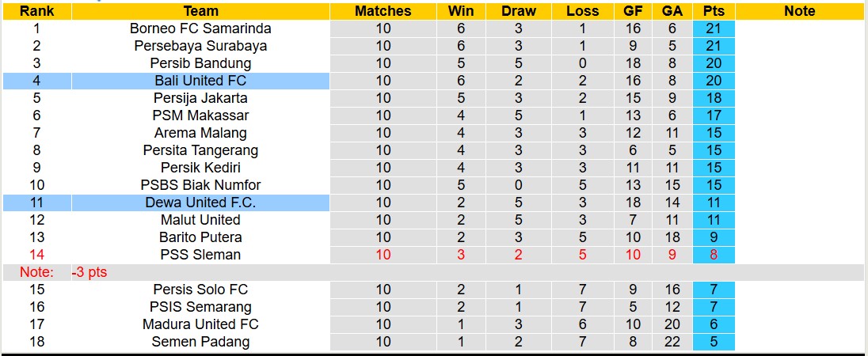This screenshot has width=868, height=356.
Task: Click the Note column header
Action: (799, 11)
